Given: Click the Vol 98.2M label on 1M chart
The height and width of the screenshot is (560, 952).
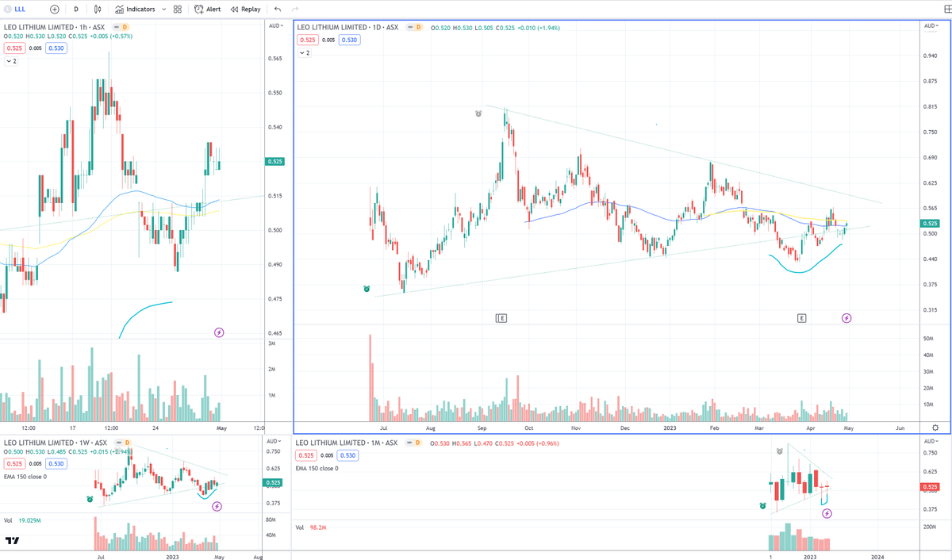Looking at the screenshot, I should pyautogui.click(x=313, y=527).
